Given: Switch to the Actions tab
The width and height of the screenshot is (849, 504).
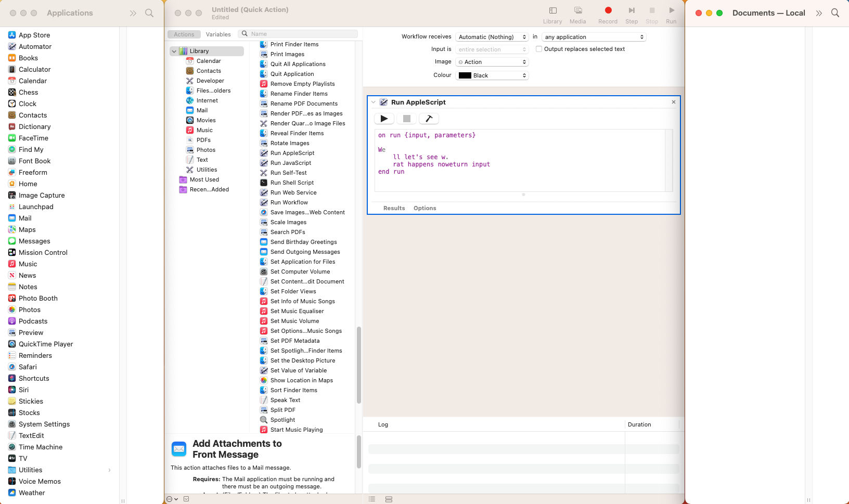Looking at the screenshot, I should coord(184,34).
